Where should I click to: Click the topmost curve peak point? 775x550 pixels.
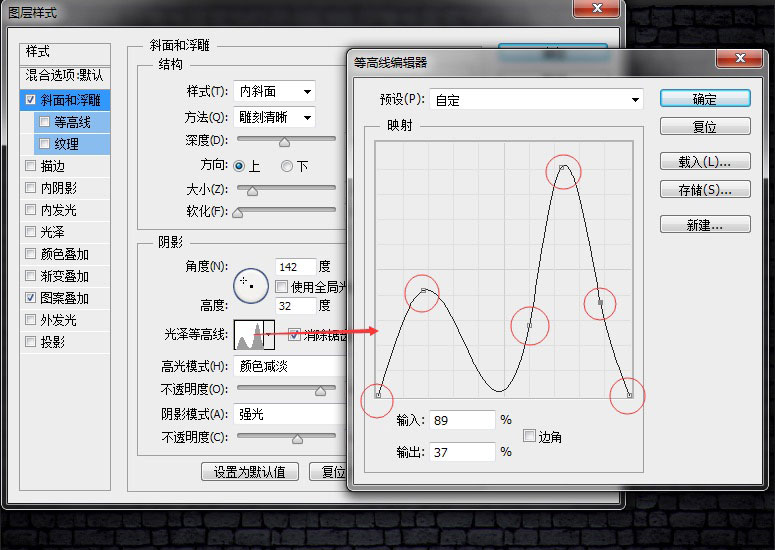(x=562, y=168)
